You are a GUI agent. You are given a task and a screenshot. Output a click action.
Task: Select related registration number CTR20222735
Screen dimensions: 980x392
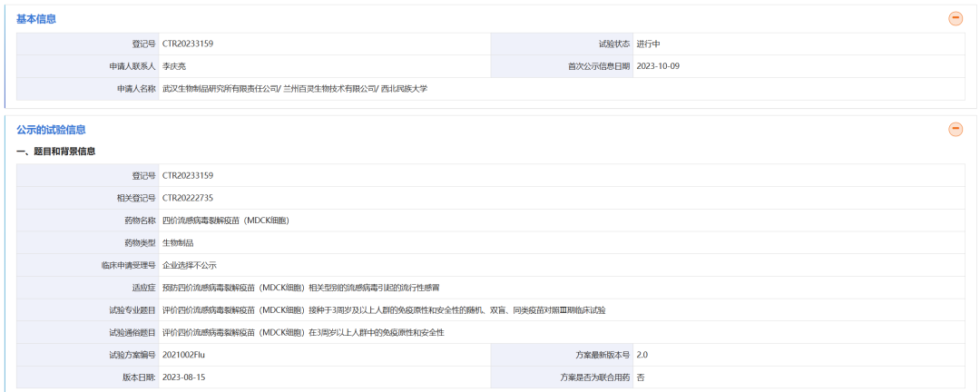(x=188, y=198)
